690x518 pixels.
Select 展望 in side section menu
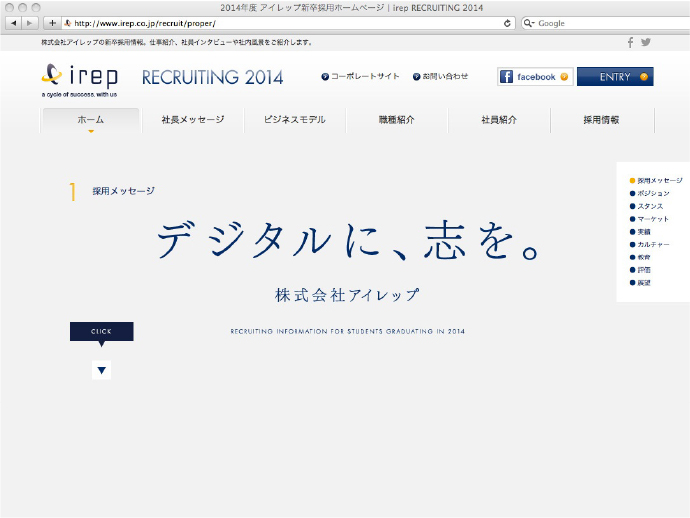point(640,283)
